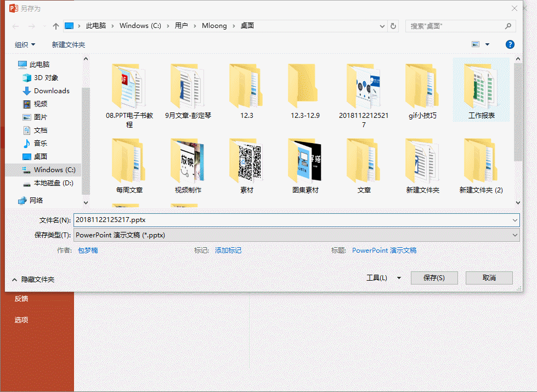This screenshot has width=537, height=392.
Task: Create a folder with 新建文件夹
Action: (69, 44)
